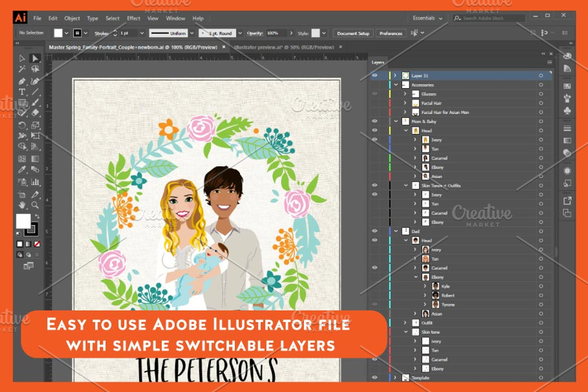Open the Window menu
This screenshot has width=588, height=392.
[175, 18]
